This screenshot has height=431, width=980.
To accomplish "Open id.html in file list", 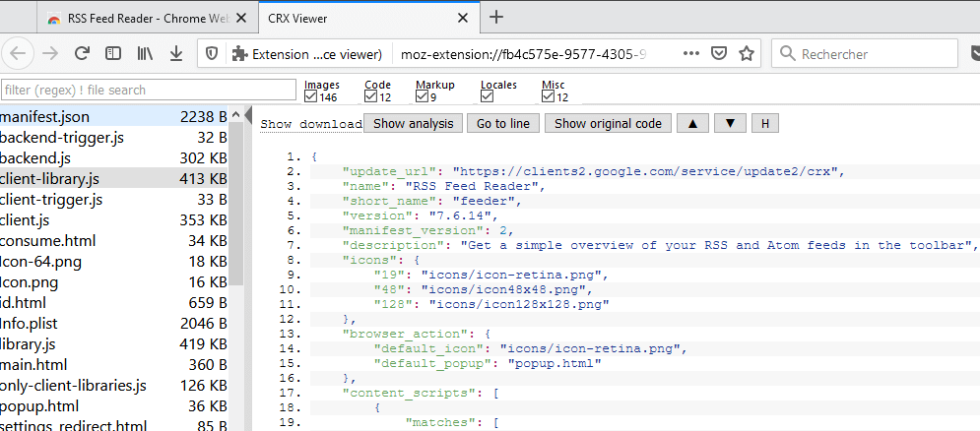I will click(113, 302).
